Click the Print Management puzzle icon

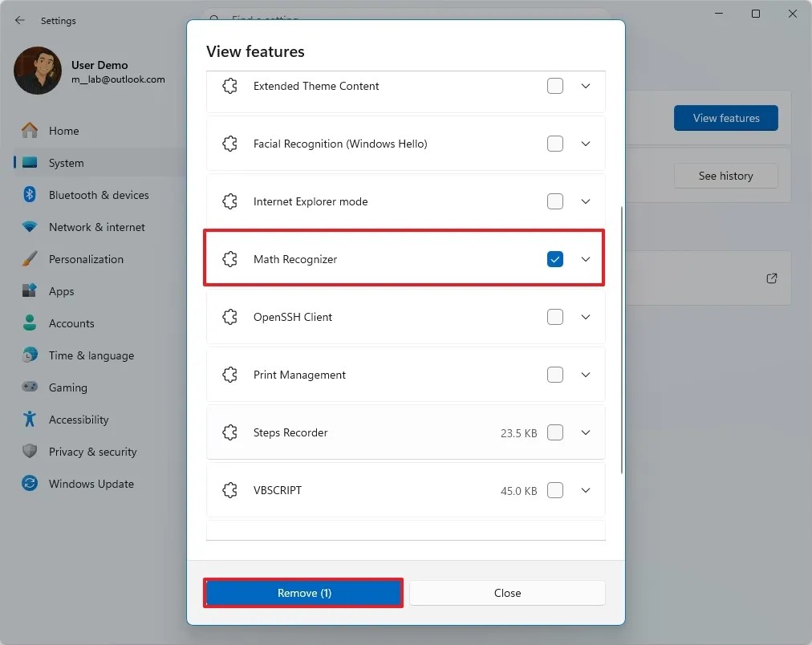click(230, 375)
